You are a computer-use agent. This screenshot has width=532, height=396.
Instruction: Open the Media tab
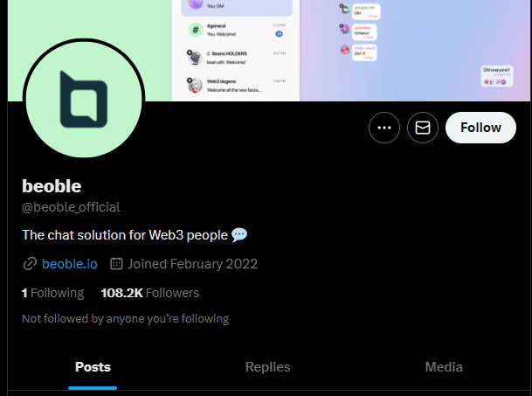(444, 367)
